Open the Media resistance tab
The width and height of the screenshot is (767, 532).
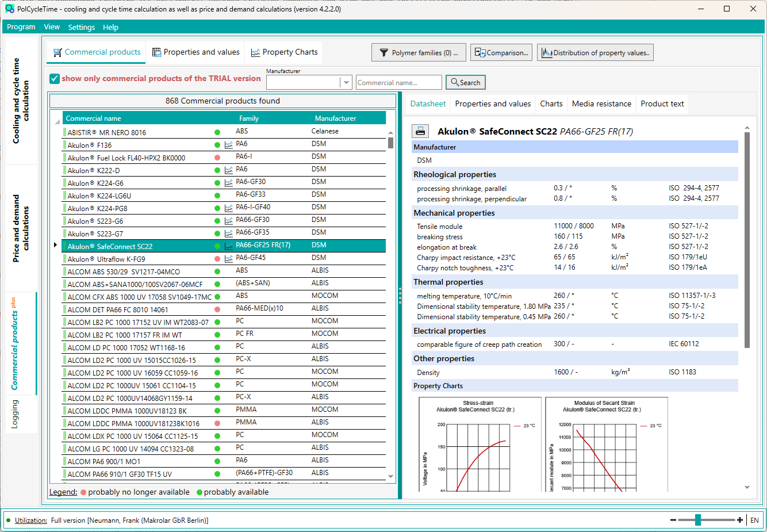(601, 104)
